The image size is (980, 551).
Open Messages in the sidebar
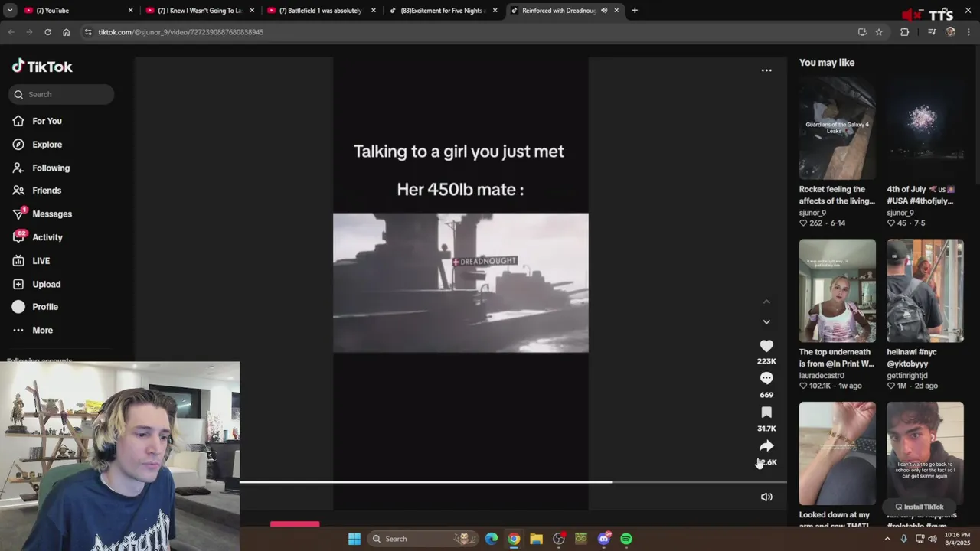point(52,214)
